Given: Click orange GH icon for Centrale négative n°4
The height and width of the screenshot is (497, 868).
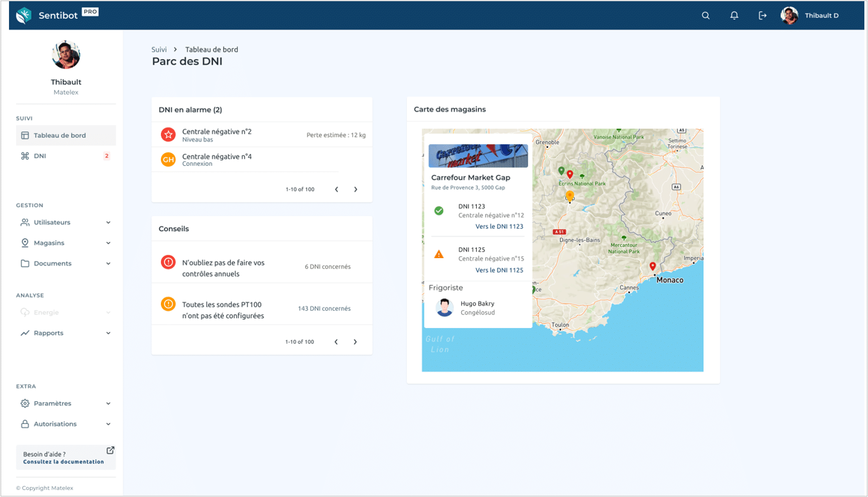Looking at the screenshot, I should pos(168,160).
